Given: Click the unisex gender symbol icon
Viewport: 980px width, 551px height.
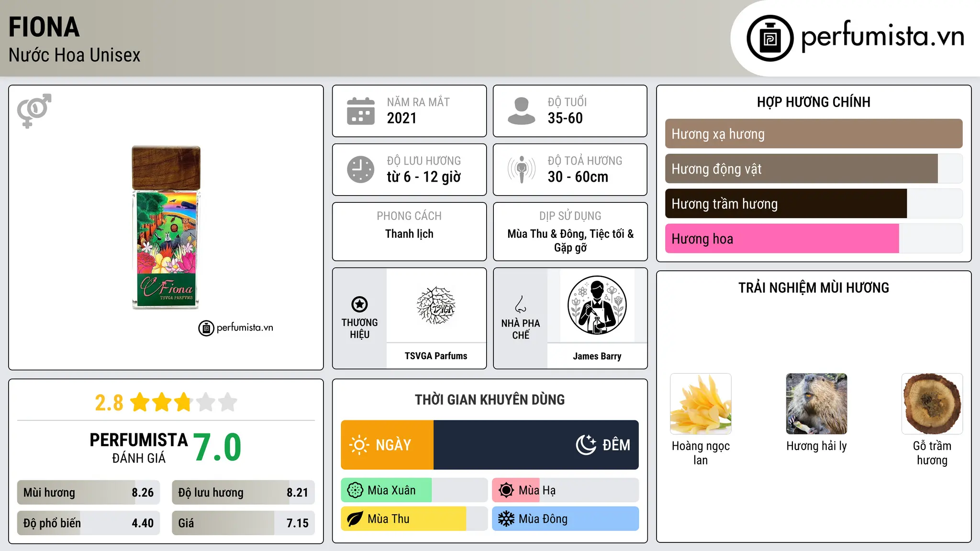Looking at the screenshot, I should tap(34, 110).
